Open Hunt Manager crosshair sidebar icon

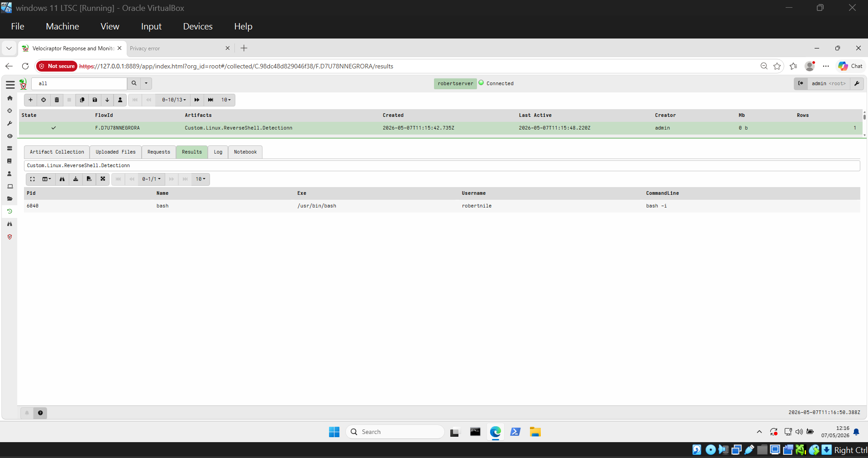10,111
